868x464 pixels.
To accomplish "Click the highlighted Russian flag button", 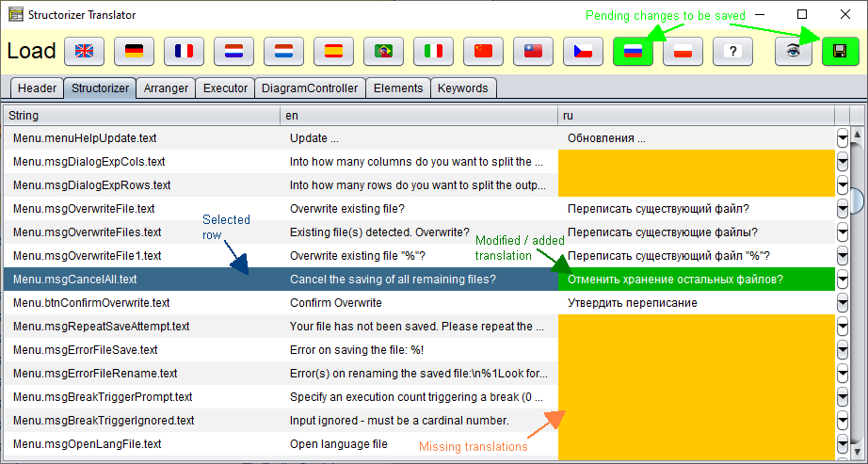I will (x=633, y=52).
